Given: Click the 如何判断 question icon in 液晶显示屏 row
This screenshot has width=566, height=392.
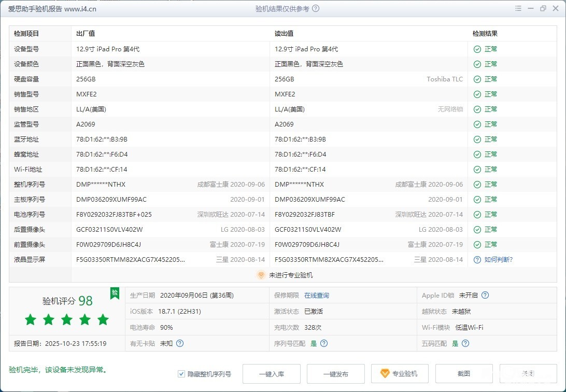Looking at the screenshot, I should coord(477,260).
